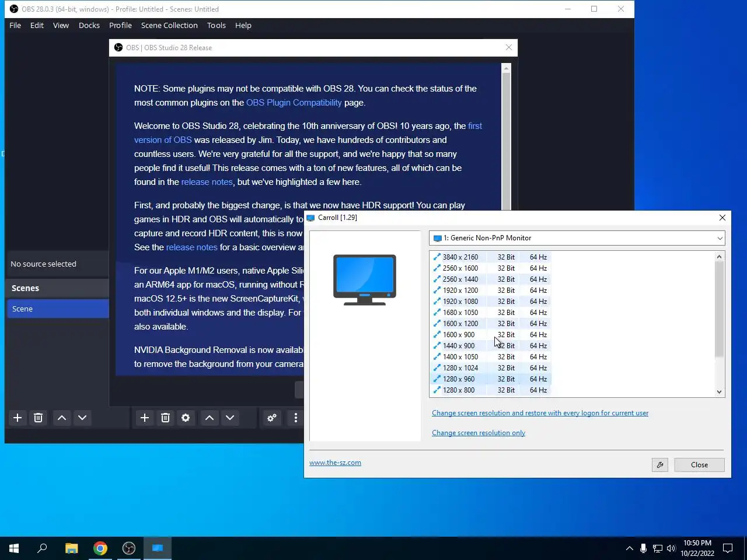Screen dimensions: 747x560
Task: Select 1280 x 960 resolution
Action: coord(490,379)
